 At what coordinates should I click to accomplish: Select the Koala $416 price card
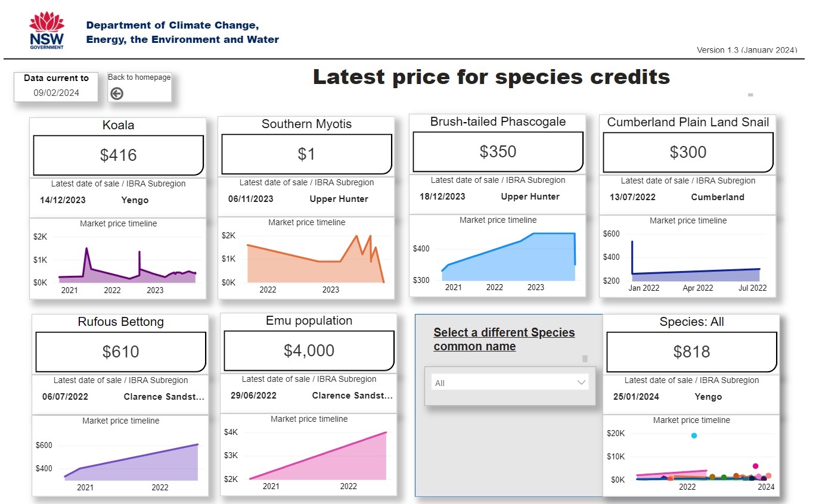tap(118, 155)
